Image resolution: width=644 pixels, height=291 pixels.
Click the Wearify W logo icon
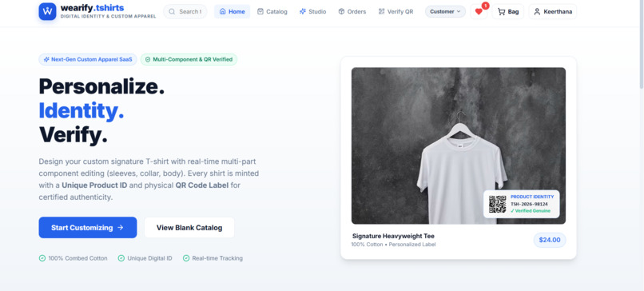[x=47, y=11]
